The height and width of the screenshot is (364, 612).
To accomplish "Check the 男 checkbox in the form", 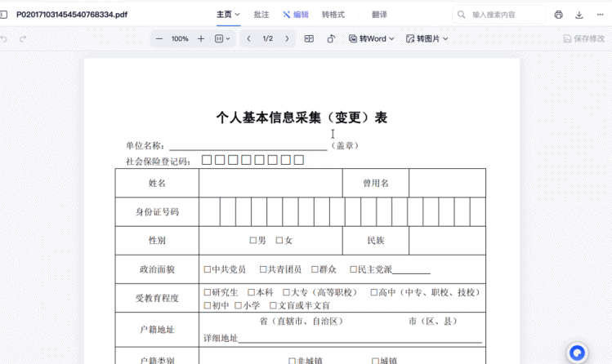I will pyautogui.click(x=253, y=241).
